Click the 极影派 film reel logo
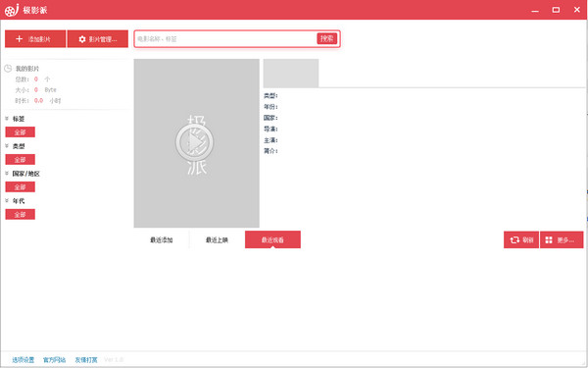Viewport: 588px width, 368px height. point(12,10)
